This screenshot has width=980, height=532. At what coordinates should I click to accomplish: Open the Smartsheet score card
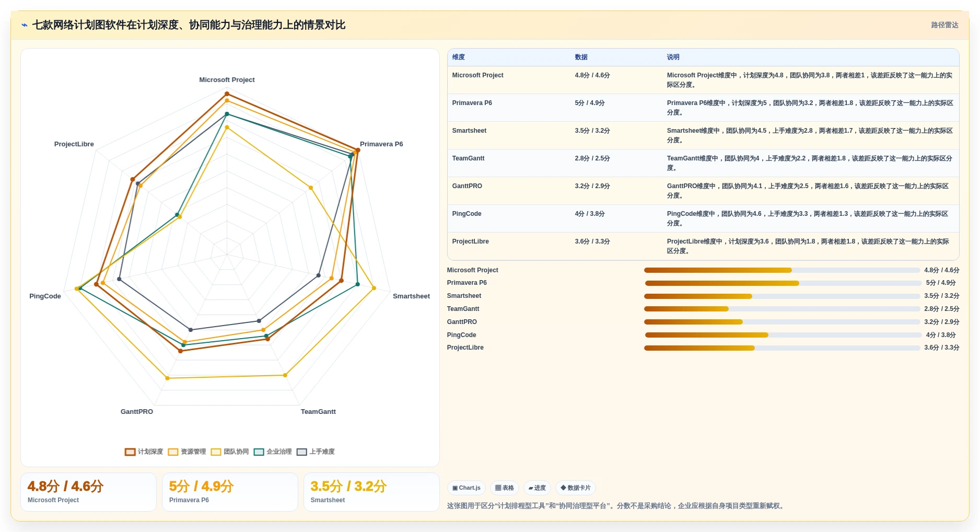click(371, 492)
